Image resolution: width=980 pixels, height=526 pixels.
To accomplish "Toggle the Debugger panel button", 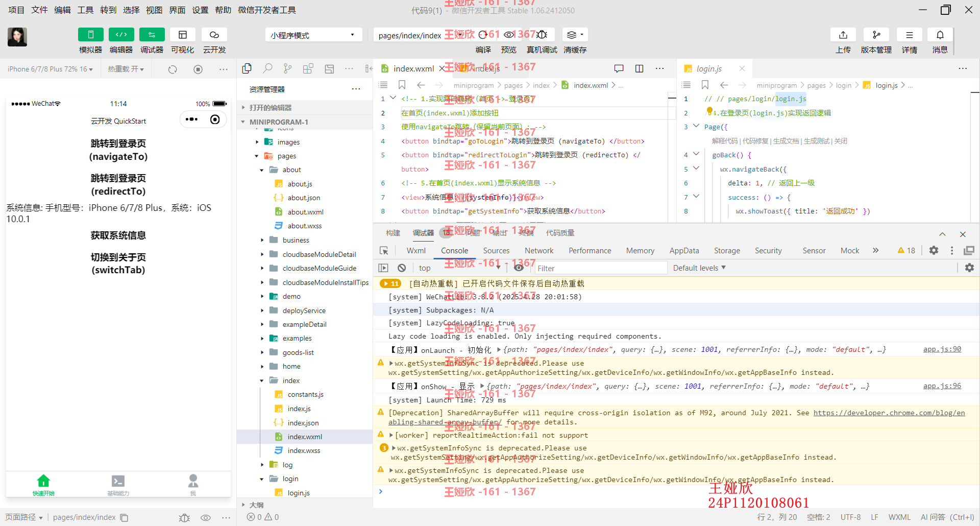I will pyautogui.click(x=152, y=35).
